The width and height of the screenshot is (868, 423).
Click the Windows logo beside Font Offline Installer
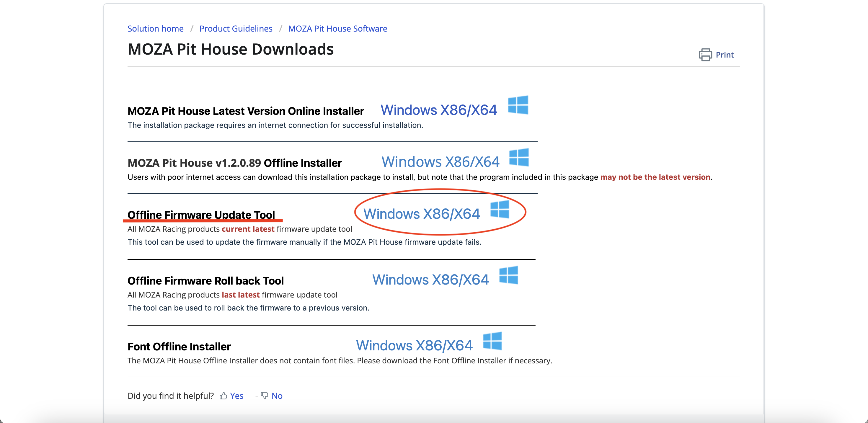[x=492, y=341]
